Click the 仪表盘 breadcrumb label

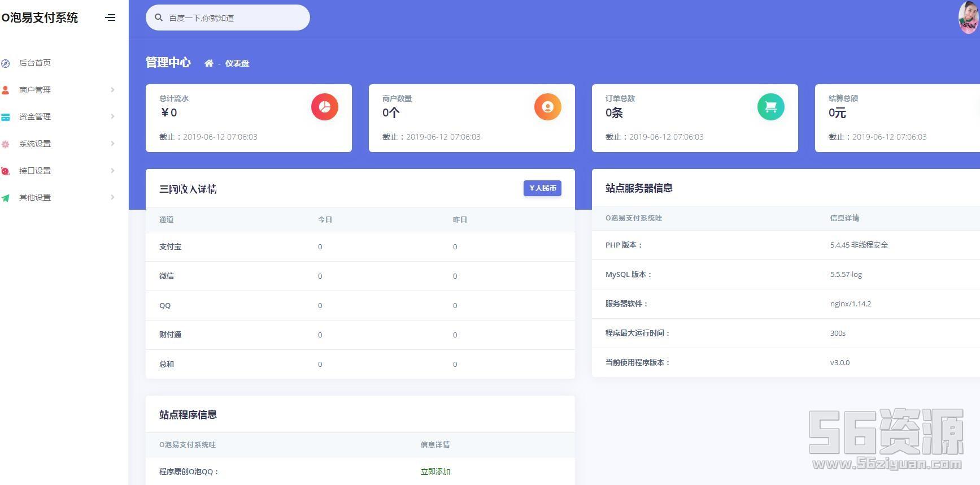pyautogui.click(x=237, y=63)
